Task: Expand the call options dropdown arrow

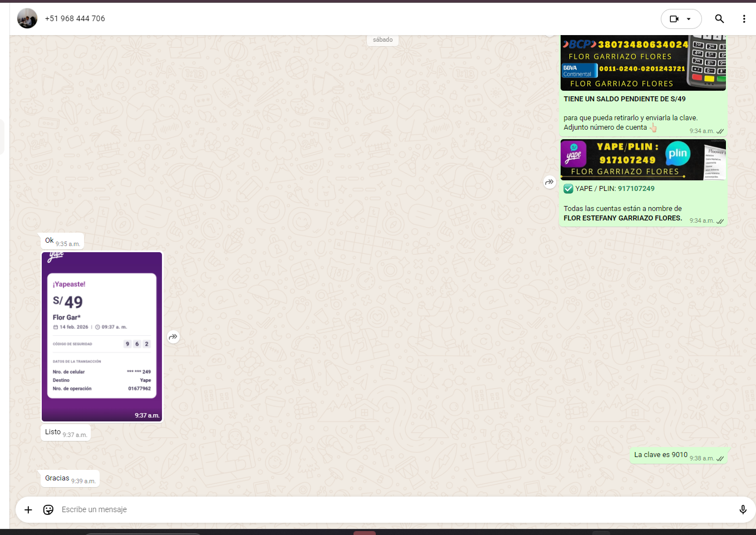Action: coord(689,18)
